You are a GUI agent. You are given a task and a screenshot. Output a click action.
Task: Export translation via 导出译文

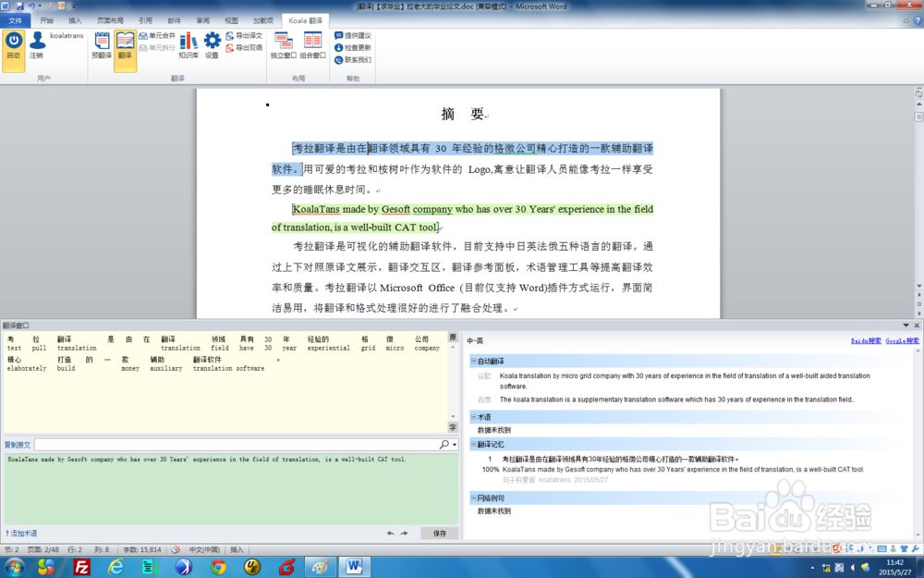pos(244,36)
